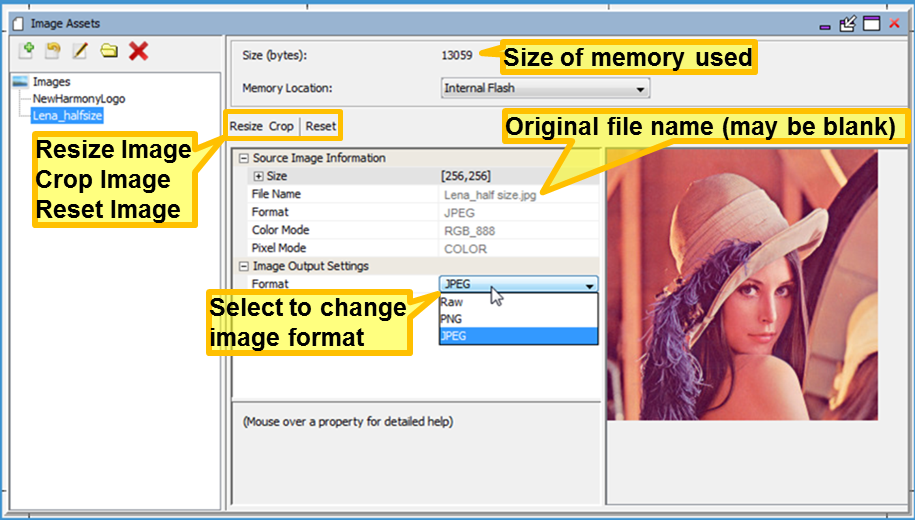Close the Image Assets window

point(894,24)
